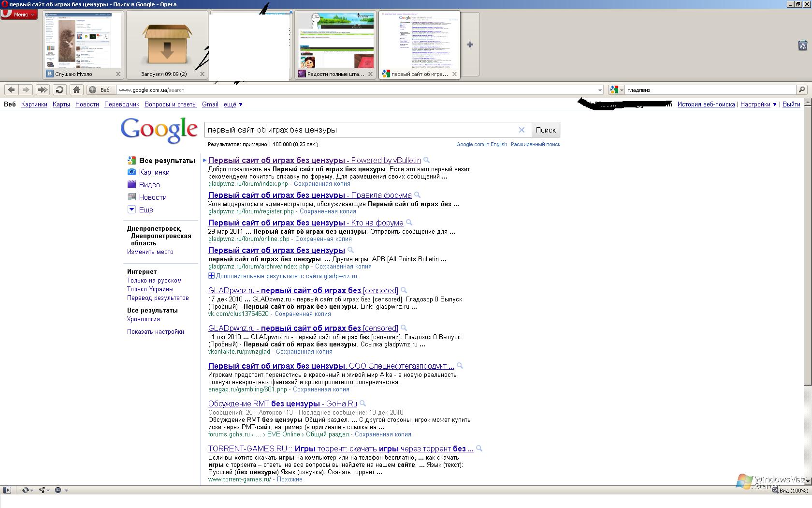Open the Opera Link dropdown arrow in status bar
The height and width of the screenshot is (508, 812).
(x=31, y=490)
